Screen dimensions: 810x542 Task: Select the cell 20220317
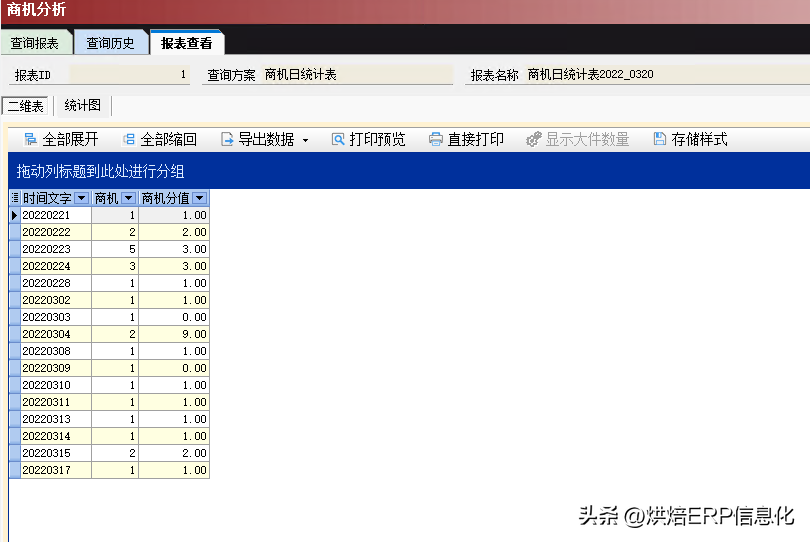pos(56,470)
